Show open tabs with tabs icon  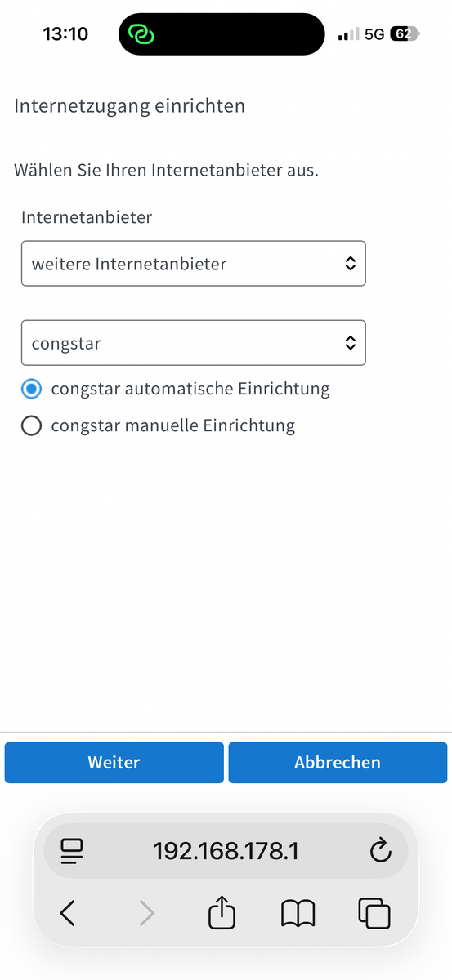pos(374,912)
